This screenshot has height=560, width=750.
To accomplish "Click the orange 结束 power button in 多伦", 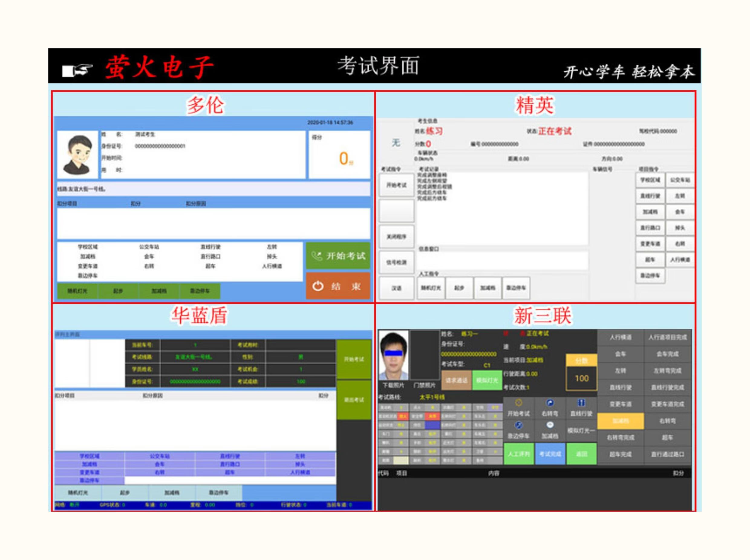I will 338,286.
